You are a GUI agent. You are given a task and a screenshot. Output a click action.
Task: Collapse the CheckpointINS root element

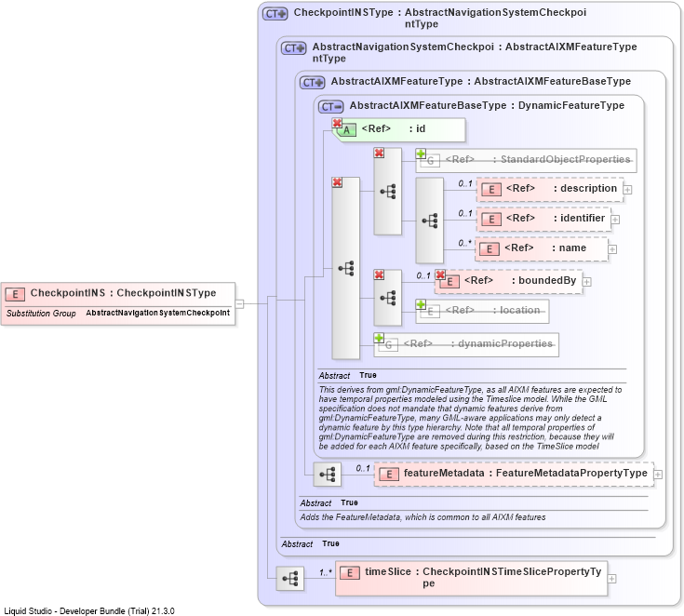tap(239, 303)
